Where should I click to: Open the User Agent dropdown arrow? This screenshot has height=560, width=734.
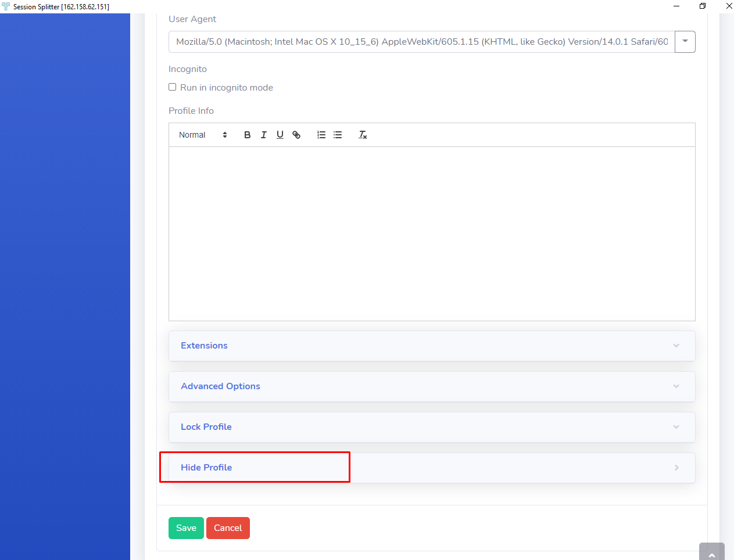pyautogui.click(x=685, y=42)
